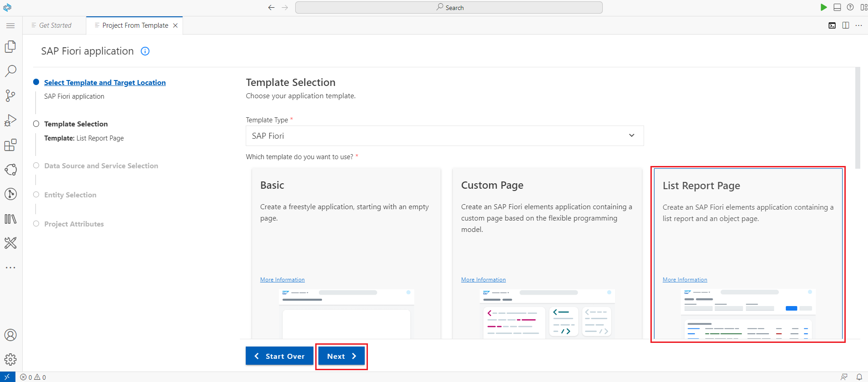Click the Next button
The image size is (868, 382).
pyautogui.click(x=341, y=356)
